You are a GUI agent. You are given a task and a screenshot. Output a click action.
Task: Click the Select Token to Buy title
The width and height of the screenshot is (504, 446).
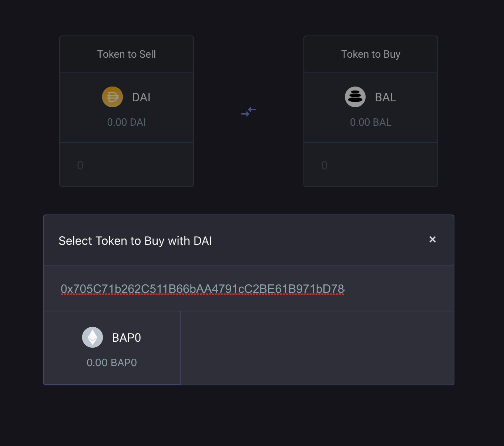pyautogui.click(x=135, y=241)
